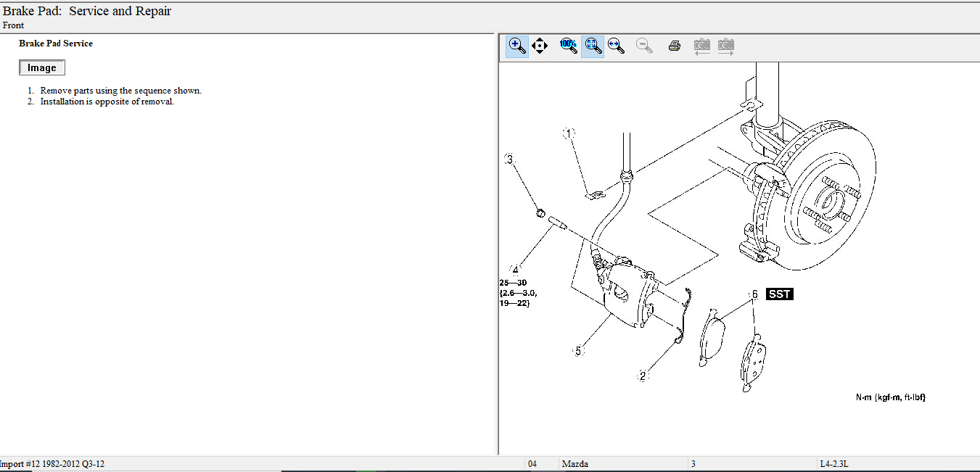The image size is (980, 472).
Task: Click the fit-to-width zoom icon
Action: (616, 46)
